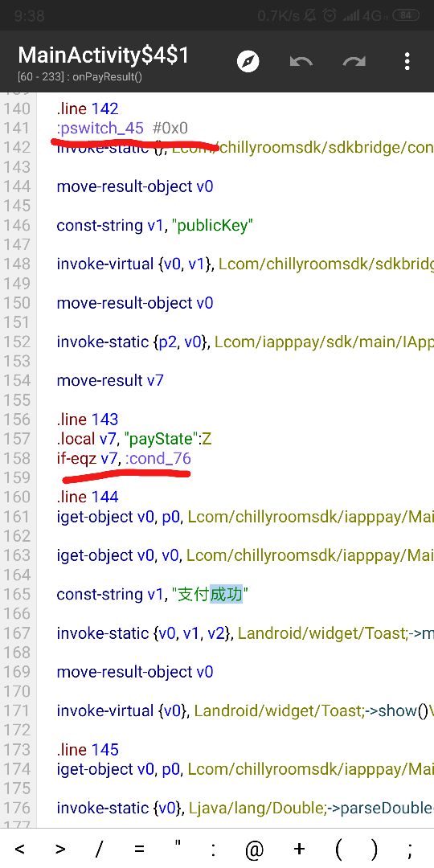434x868 pixels.
Task: Insert the ( symbol from shortcut bar
Action: [338, 850]
